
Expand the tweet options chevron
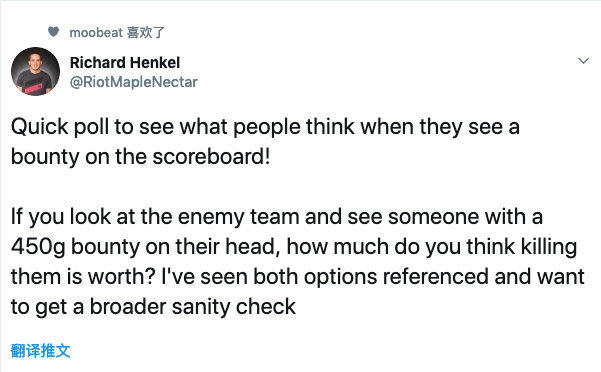point(583,61)
